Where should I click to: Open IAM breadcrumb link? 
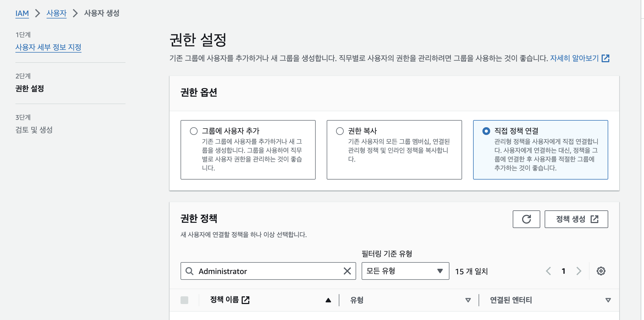click(x=22, y=13)
